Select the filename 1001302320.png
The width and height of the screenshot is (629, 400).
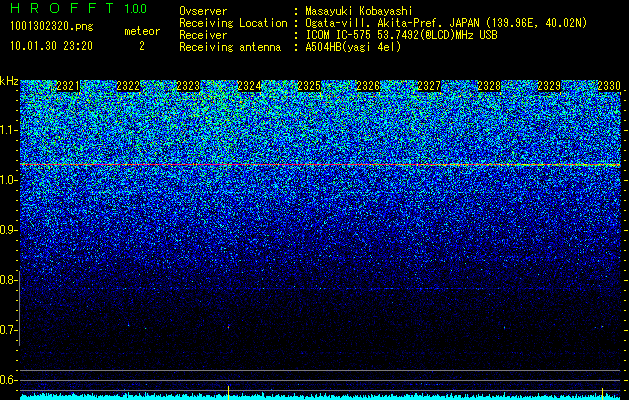pyautogui.click(x=51, y=26)
